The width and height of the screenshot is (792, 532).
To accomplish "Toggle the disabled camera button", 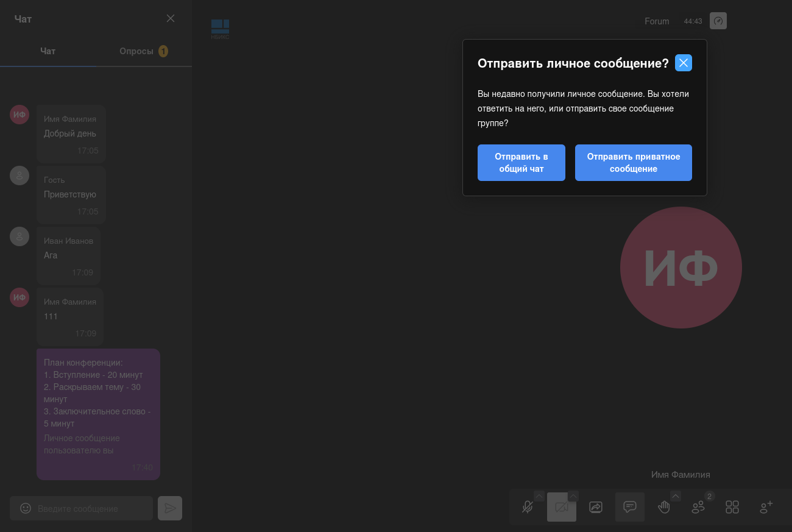I will click(561, 507).
